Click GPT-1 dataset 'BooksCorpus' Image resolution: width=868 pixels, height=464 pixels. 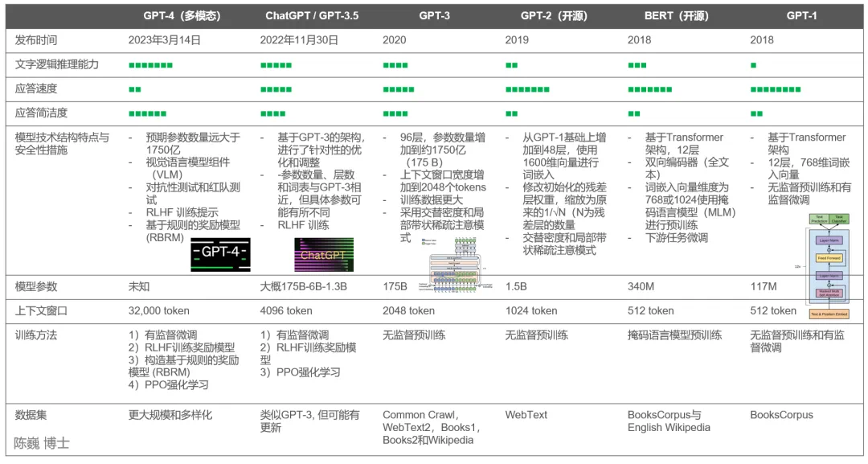[x=782, y=415]
